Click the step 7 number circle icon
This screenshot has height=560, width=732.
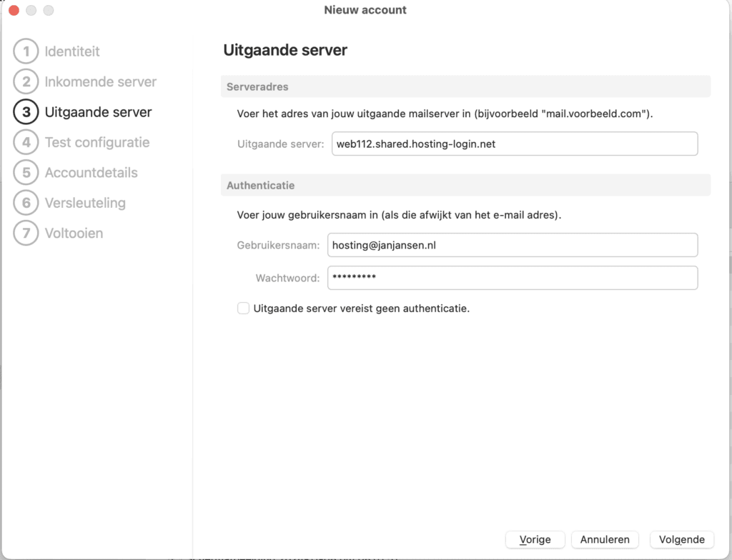(26, 233)
